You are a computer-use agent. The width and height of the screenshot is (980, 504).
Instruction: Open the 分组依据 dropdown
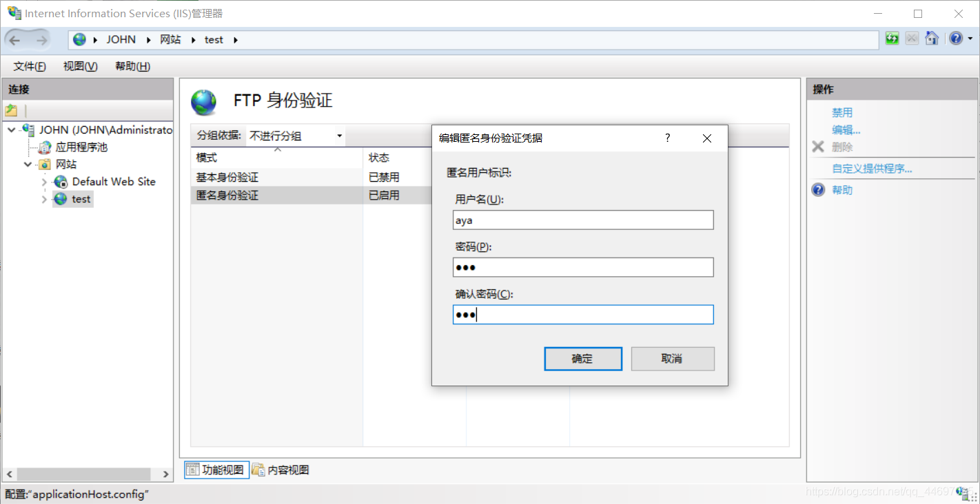point(296,136)
